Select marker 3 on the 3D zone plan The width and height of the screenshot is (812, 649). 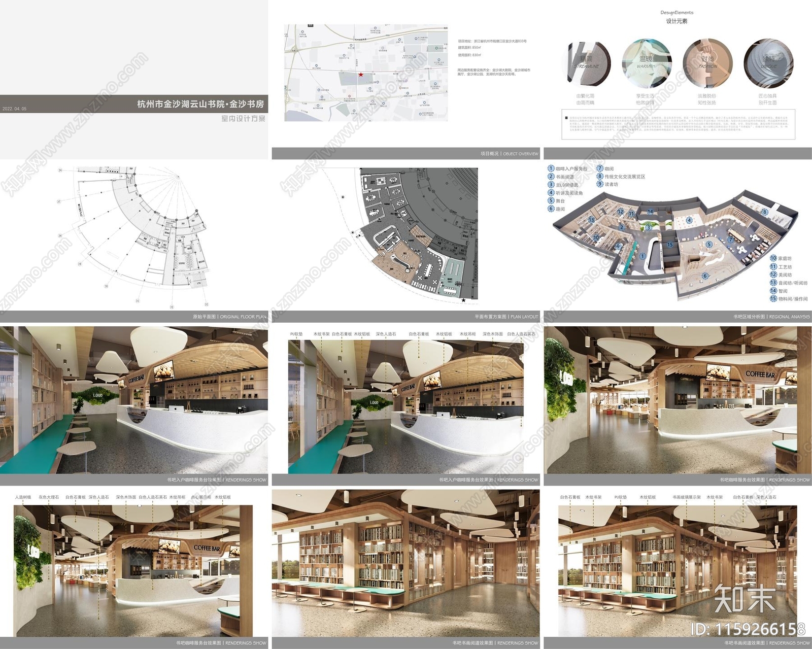pos(649,227)
